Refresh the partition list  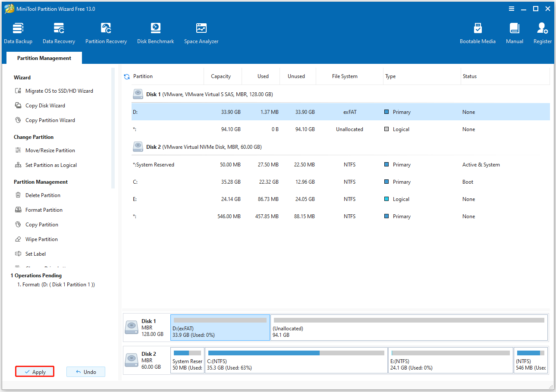click(x=126, y=76)
